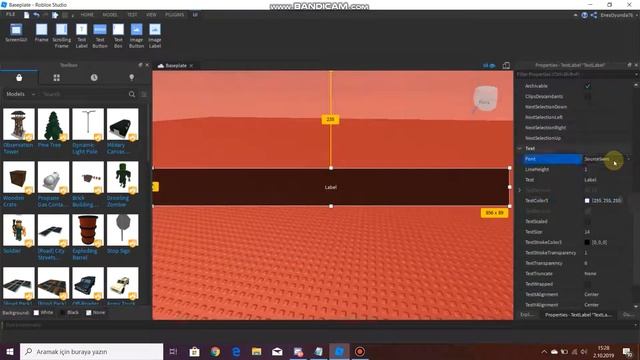640x360 pixels.
Task: Open Toolbox Recent clock tab
Action: (x=94, y=78)
